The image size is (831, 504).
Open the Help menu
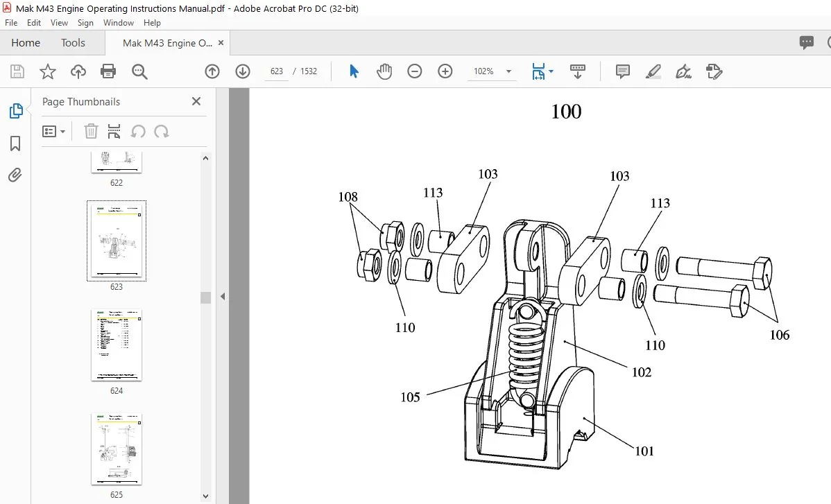click(x=152, y=23)
